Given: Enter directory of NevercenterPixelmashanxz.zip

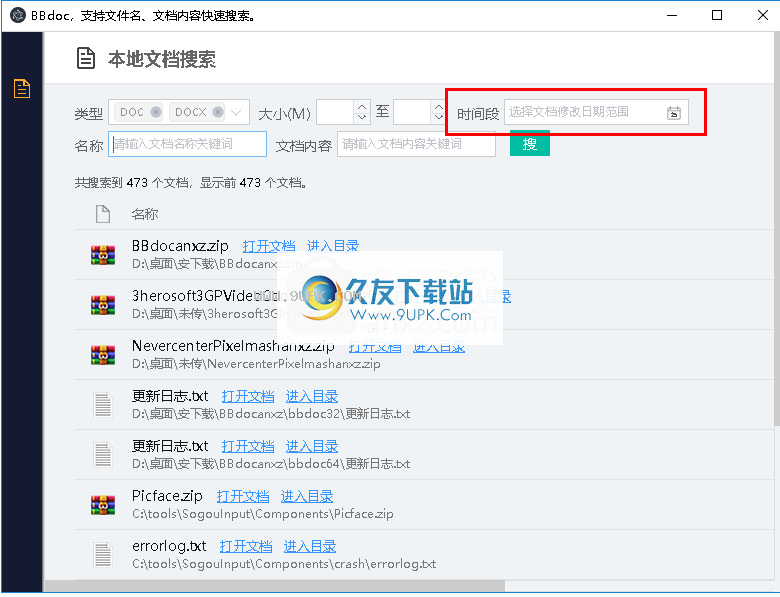Looking at the screenshot, I should pos(439,347).
